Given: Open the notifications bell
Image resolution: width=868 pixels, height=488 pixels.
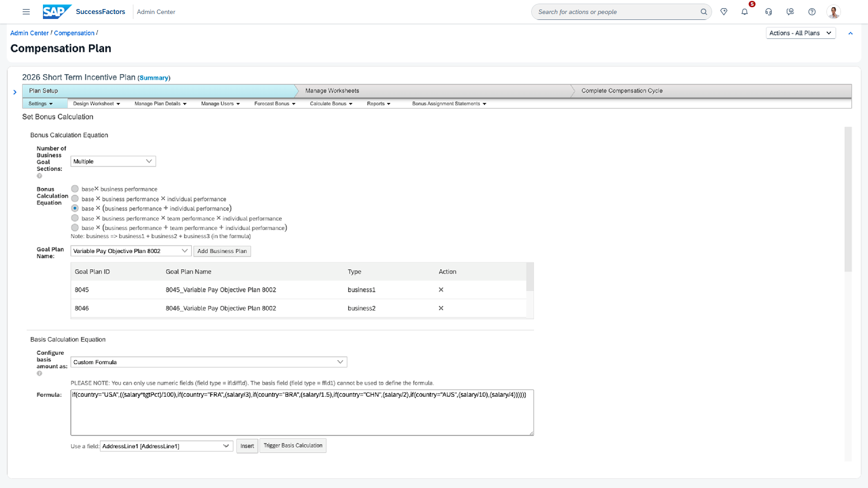Looking at the screenshot, I should coord(745,12).
